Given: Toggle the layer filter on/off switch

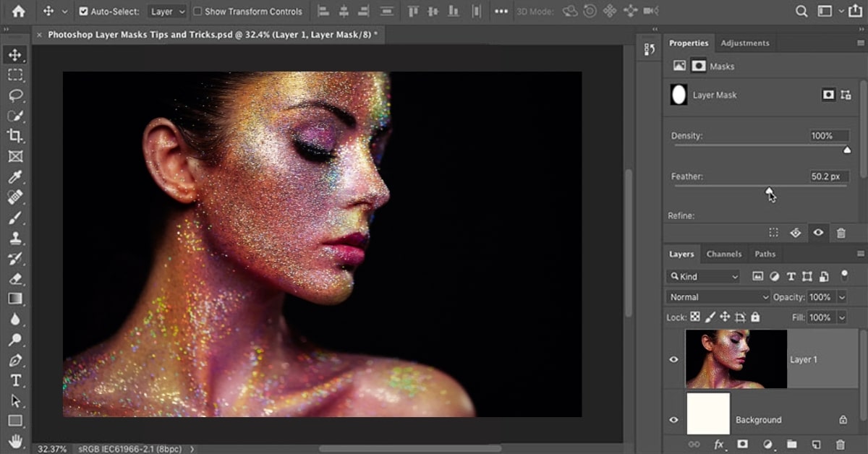Looking at the screenshot, I should click(x=844, y=275).
